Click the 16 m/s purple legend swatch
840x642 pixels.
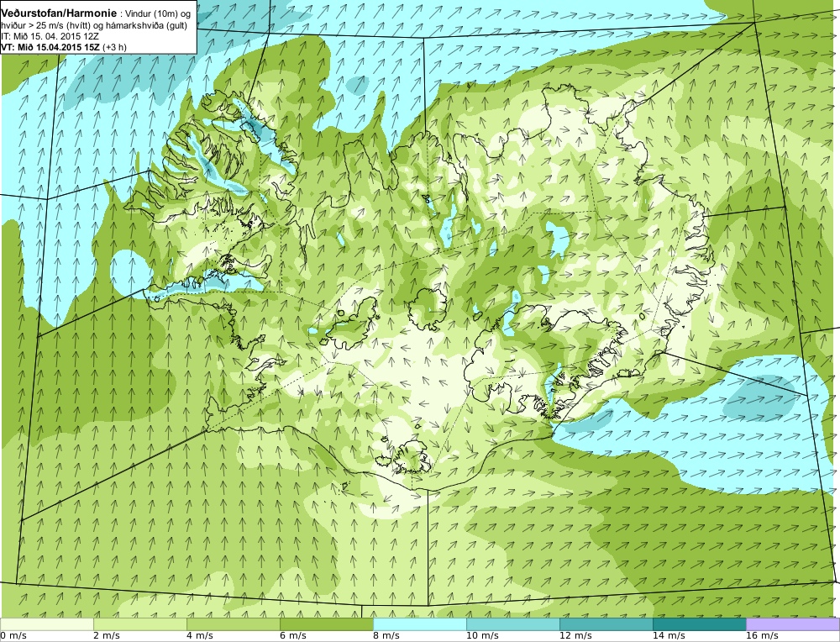coord(793,624)
